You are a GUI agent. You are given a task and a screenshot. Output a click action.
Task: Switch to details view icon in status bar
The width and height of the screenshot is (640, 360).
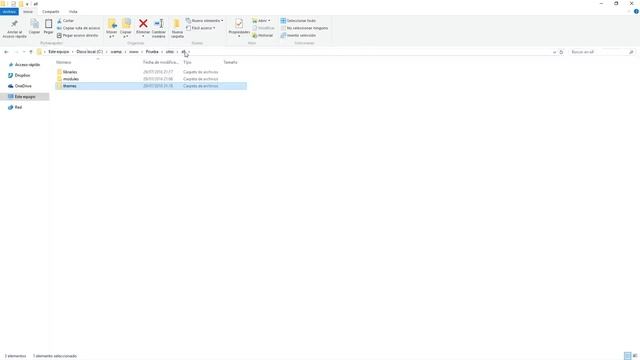click(627, 356)
